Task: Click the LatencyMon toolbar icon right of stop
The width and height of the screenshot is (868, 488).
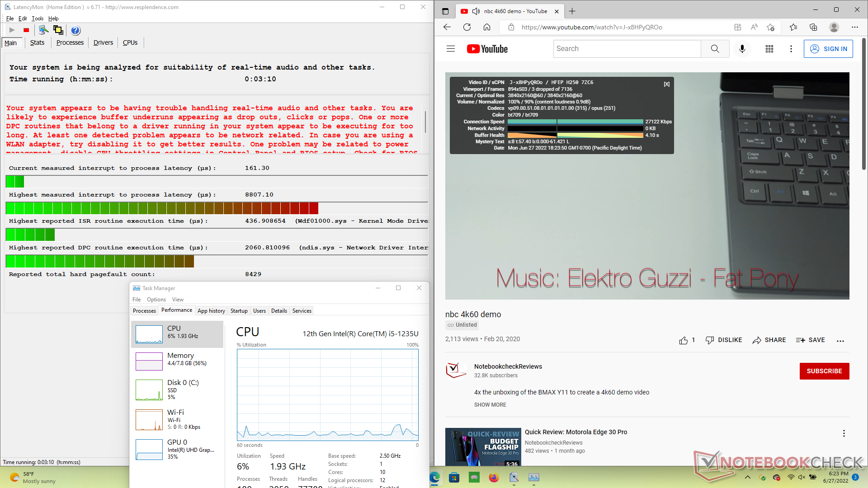Action: tap(43, 30)
